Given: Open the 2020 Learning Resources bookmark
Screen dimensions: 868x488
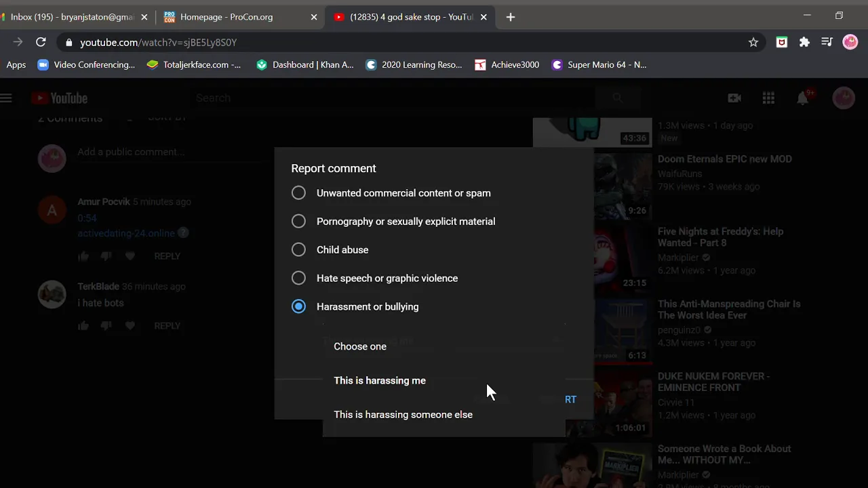Looking at the screenshot, I should (414, 64).
